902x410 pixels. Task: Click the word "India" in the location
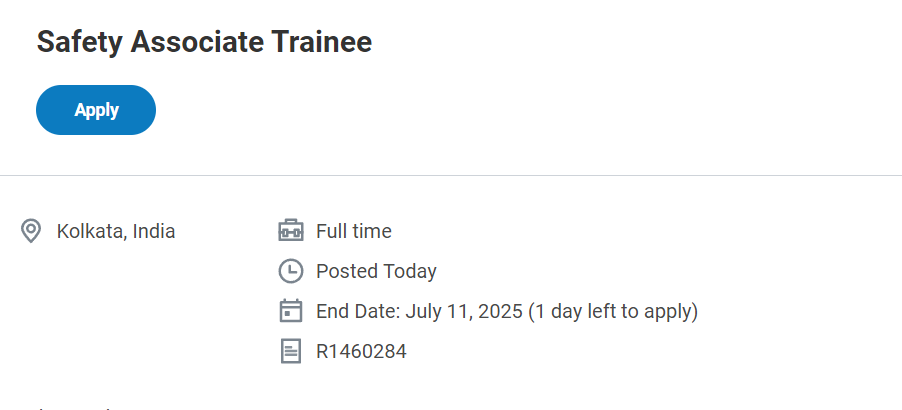154,231
